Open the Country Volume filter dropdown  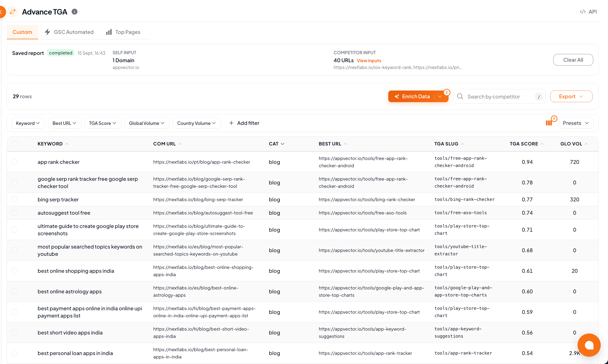coord(197,123)
